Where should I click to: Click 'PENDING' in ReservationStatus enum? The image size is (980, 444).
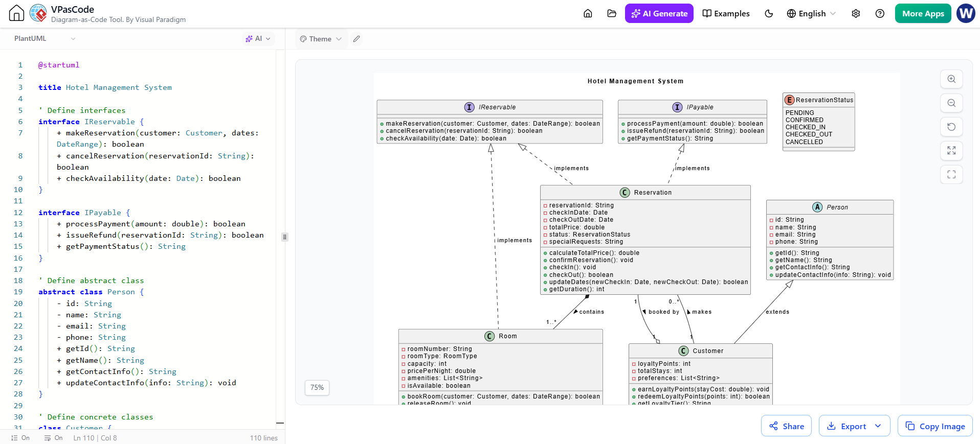(799, 113)
